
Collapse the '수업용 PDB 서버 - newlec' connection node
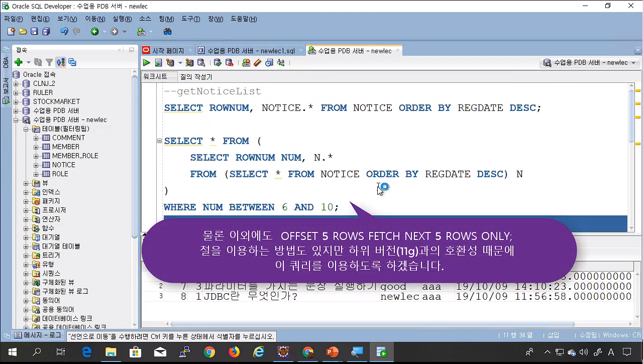(16, 119)
